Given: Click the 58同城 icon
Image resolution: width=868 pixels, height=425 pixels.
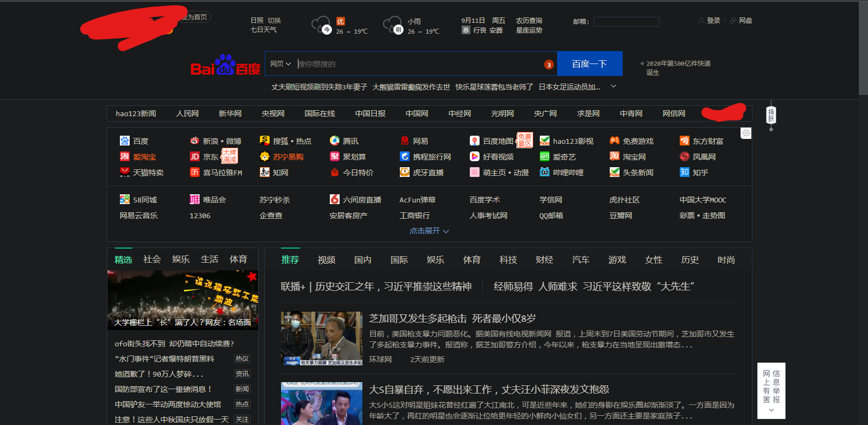Looking at the screenshot, I should 125,199.
